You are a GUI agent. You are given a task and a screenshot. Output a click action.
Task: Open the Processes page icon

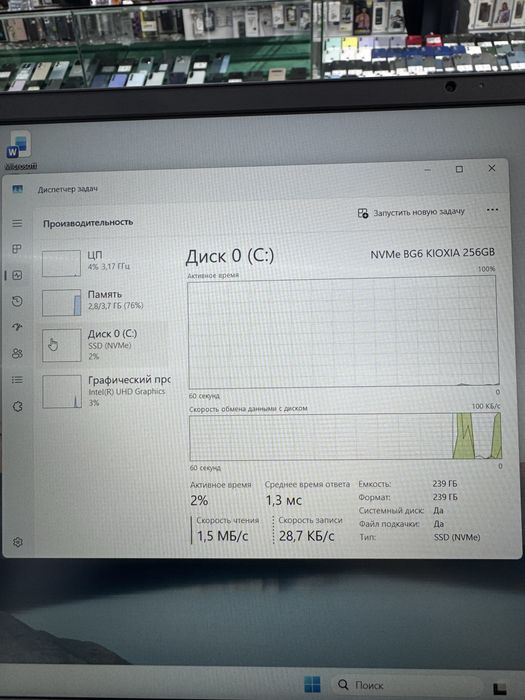point(17,249)
